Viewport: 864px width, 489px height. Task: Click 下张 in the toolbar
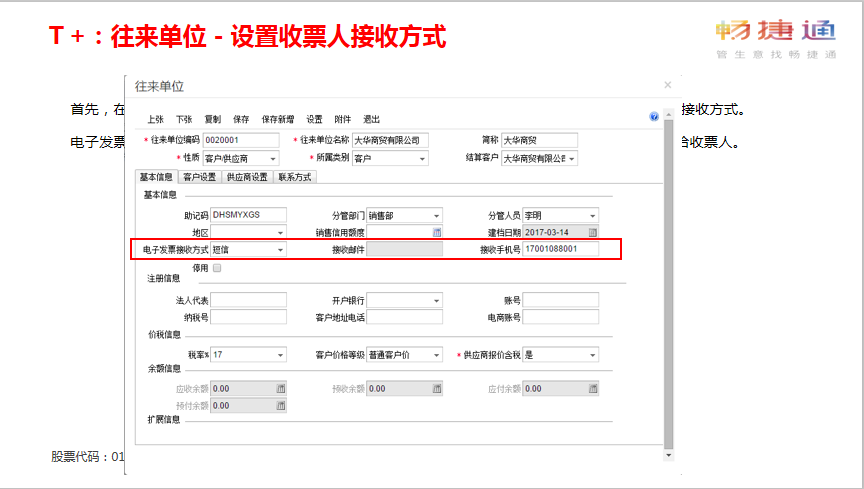[x=184, y=119]
